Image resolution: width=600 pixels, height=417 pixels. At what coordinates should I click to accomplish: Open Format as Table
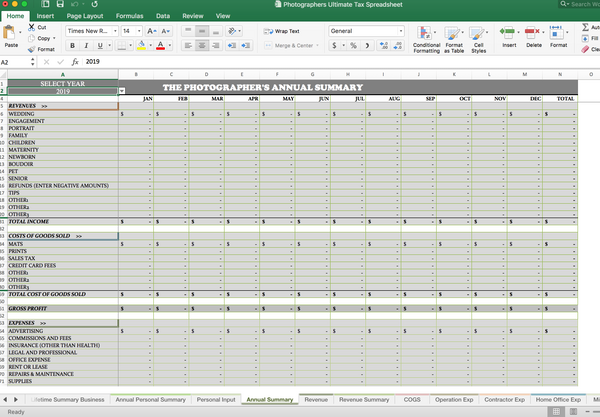click(x=454, y=39)
